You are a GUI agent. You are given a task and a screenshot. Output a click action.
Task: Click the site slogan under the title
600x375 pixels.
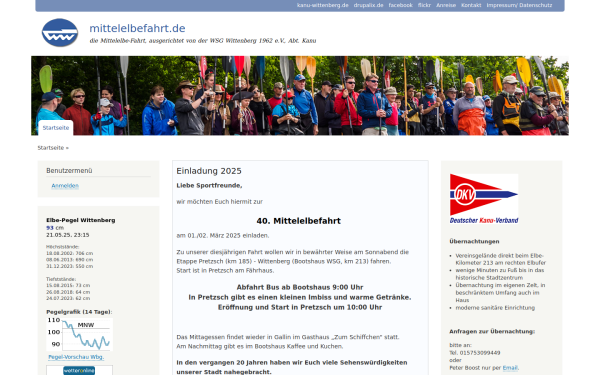tap(203, 41)
